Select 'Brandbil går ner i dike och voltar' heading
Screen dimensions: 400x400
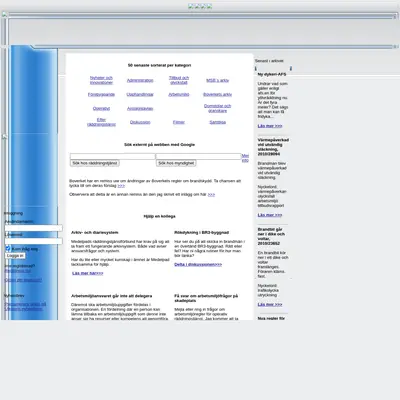(x=271, y=236)
